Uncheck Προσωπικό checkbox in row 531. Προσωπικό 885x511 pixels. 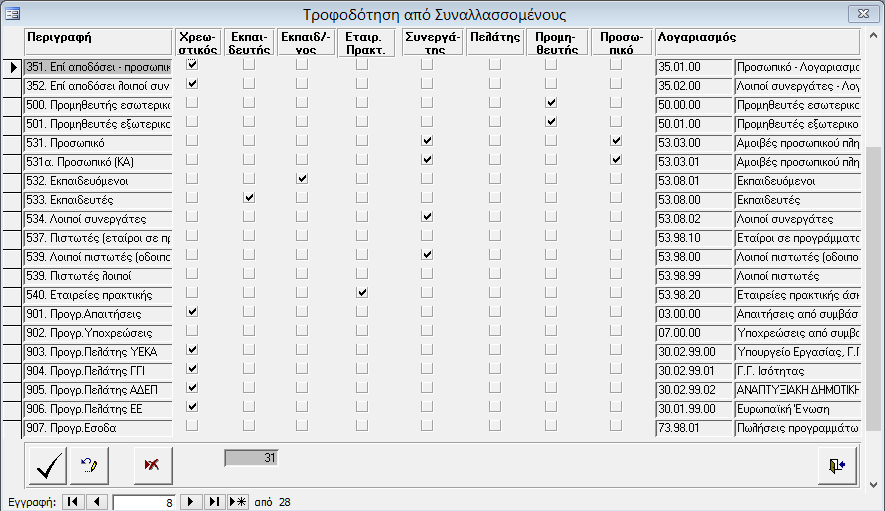click(616, 141)
